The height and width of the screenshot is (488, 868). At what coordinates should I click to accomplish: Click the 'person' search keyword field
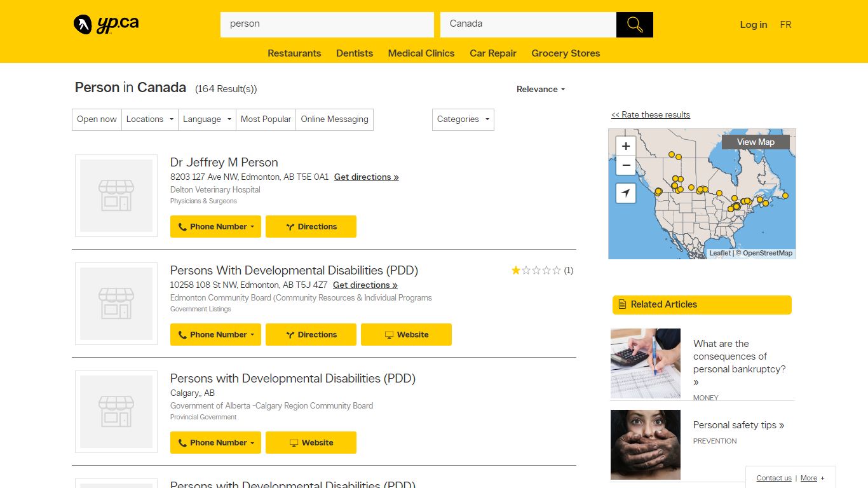pos(327,25)
